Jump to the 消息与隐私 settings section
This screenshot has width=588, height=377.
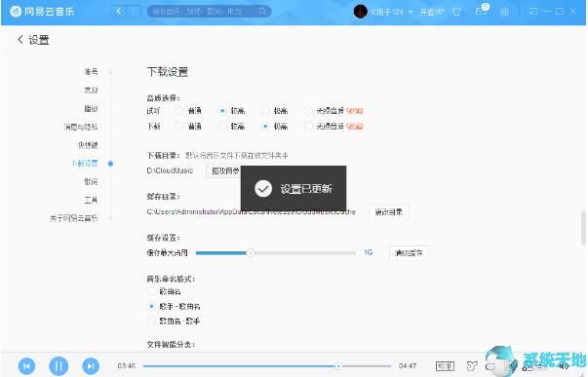tap(81, 127)
